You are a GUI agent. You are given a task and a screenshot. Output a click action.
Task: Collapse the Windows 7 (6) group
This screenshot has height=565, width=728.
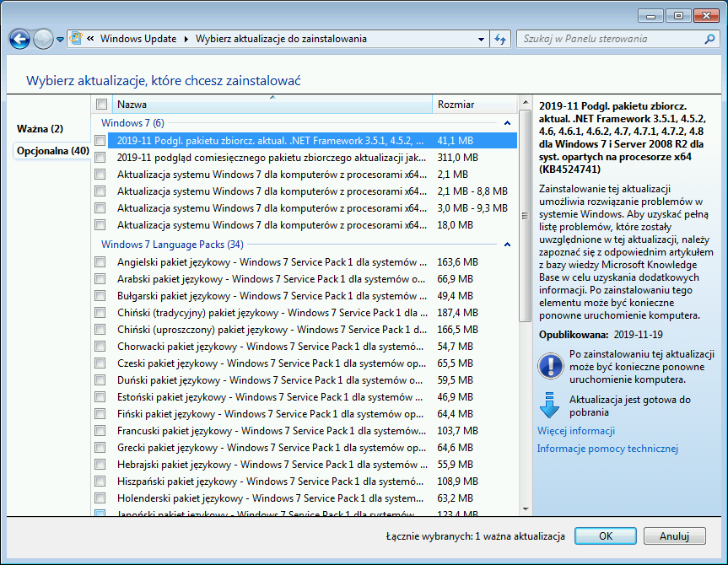click(508, 123)
